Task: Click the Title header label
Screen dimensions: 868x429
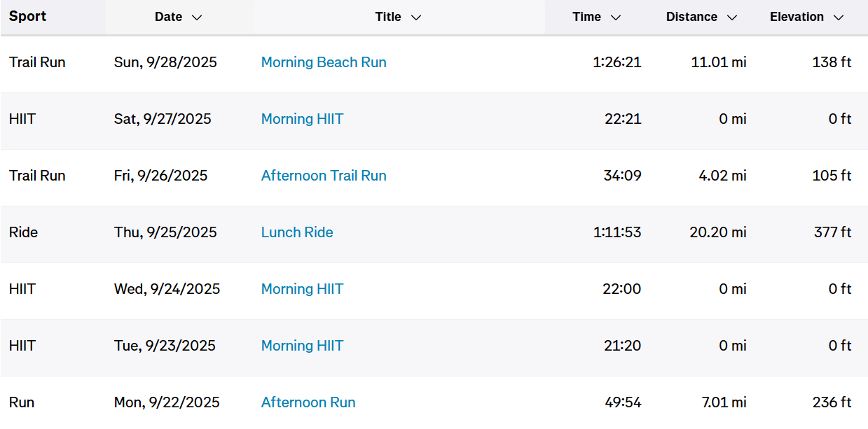Action: click(388, 17)
